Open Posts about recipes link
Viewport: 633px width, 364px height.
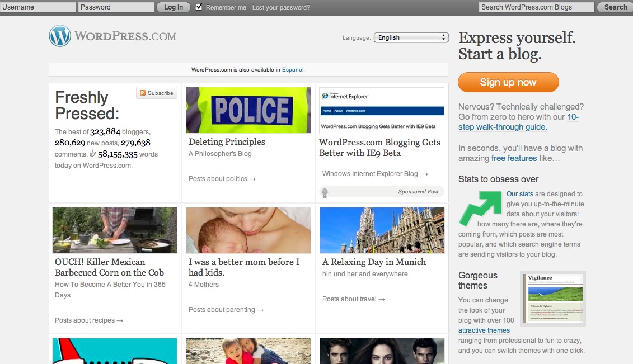[89, 320]
